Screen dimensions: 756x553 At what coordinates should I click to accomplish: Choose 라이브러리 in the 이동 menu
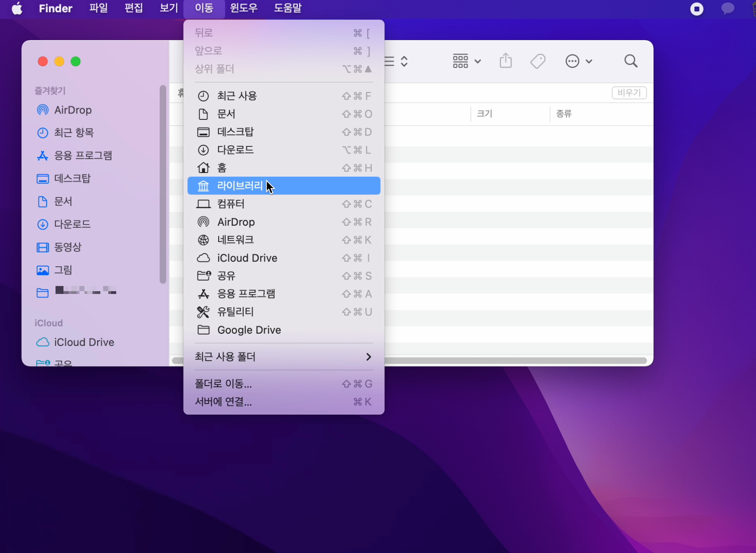coord(284,186)
